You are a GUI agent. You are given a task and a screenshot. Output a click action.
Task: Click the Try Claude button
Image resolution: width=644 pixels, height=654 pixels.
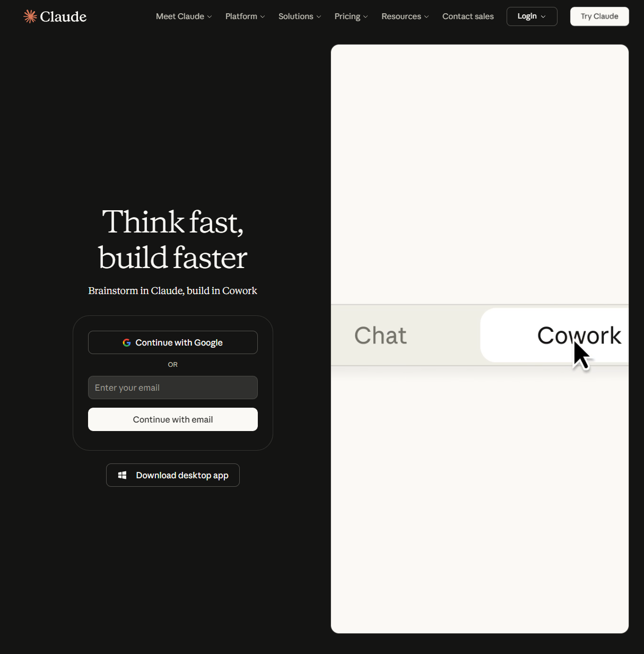click(x=599, y=16)
